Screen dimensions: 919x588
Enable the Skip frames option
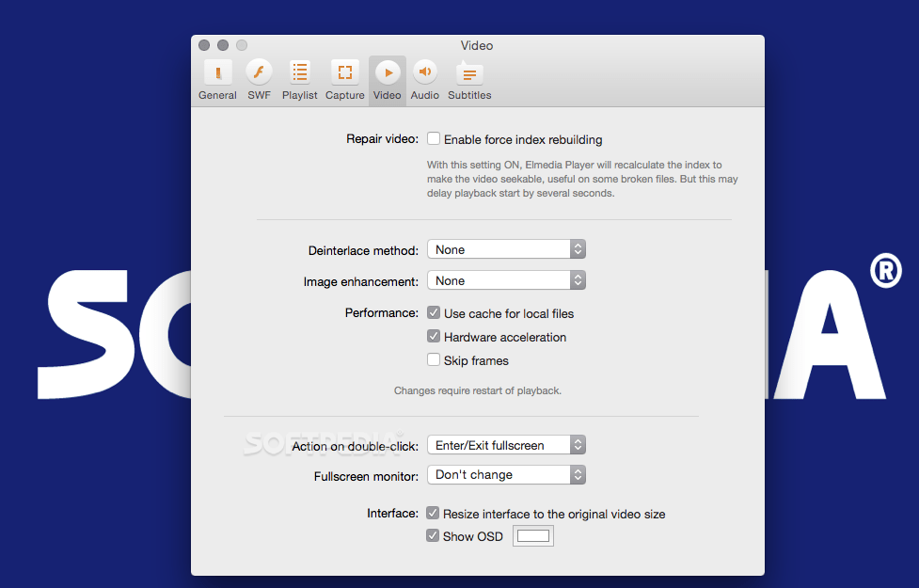433,359
